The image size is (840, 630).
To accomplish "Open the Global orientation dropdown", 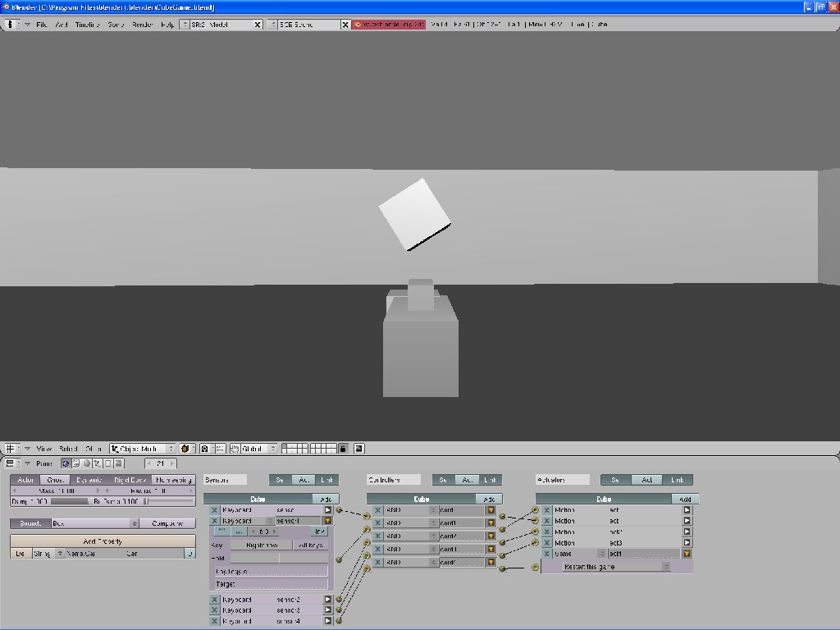I will pos(258,449).
